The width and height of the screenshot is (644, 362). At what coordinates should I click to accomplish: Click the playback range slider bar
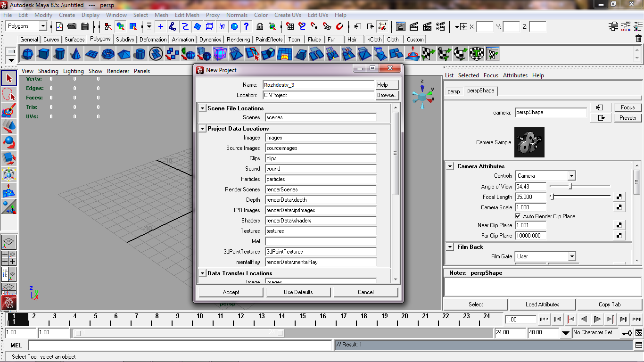coord(179,333)
